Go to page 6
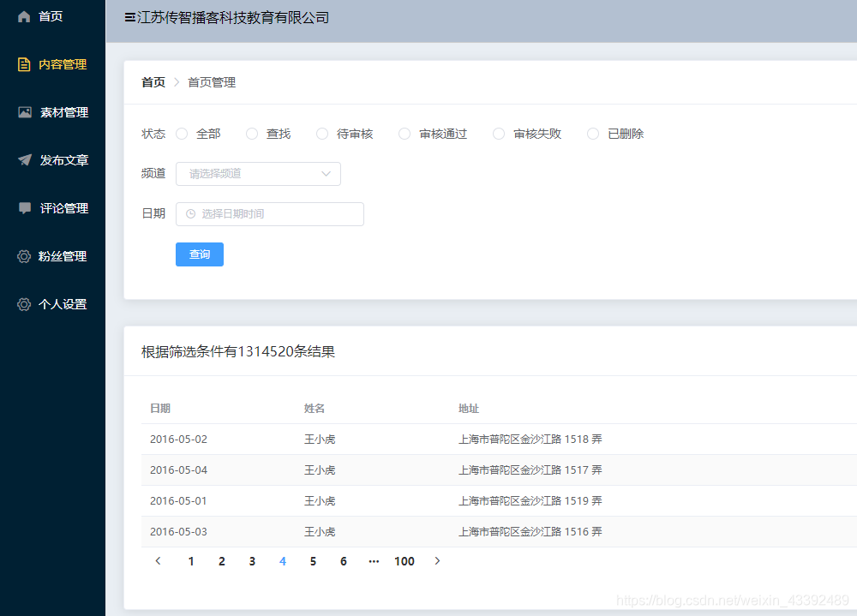857x616 pixels. click(344, 561)
